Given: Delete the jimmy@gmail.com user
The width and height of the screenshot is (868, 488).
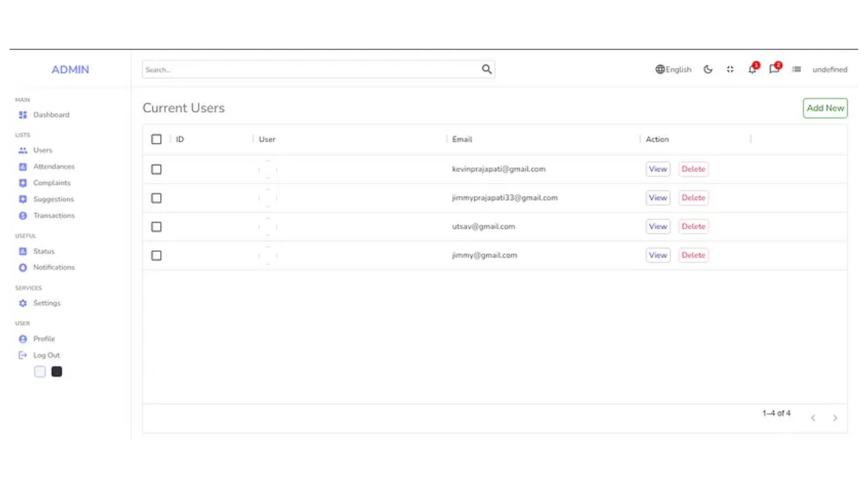Looking at the screenshot, I should point(693,255).
